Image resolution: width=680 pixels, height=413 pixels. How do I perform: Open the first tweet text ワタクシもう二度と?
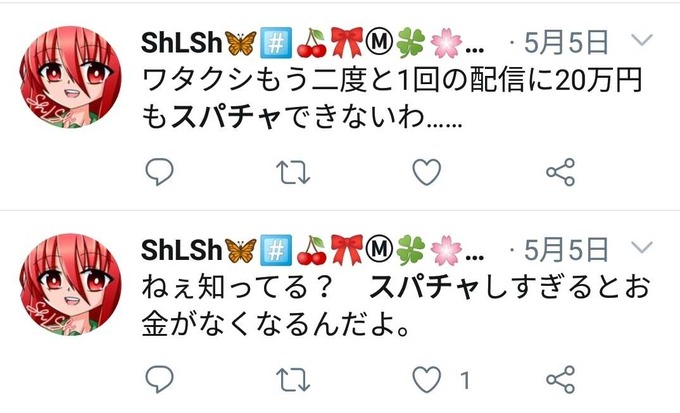click(x=392, y=99)
